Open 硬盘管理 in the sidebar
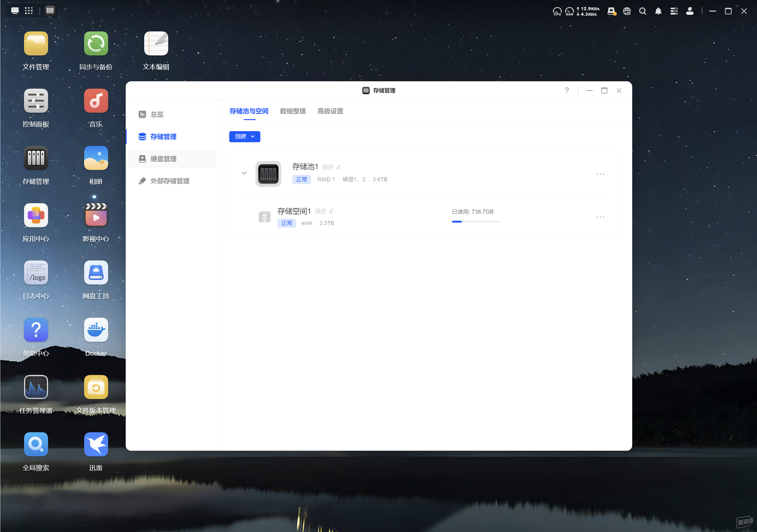The image size is (757, 532). pyautogui.click(x=172, y=159)
